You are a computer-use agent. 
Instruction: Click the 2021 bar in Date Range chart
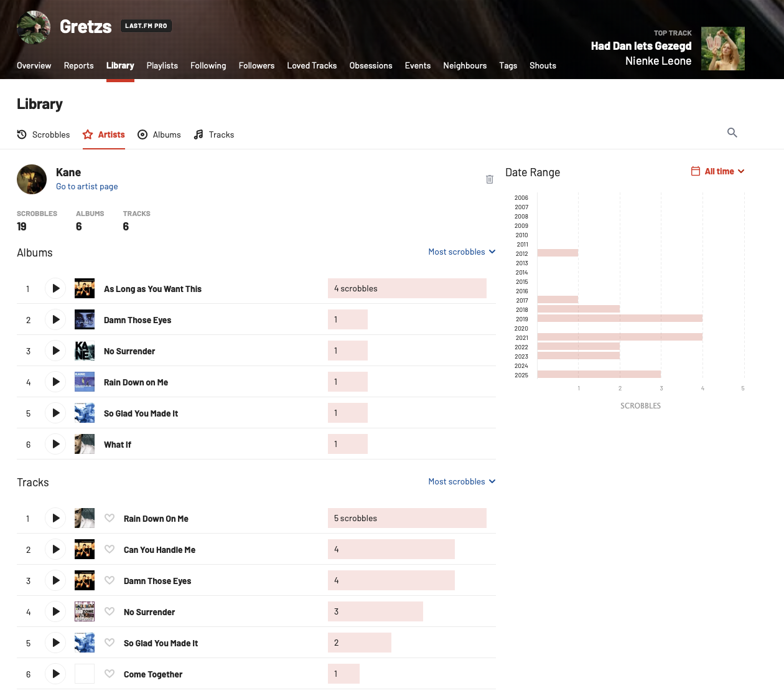[x=620, y=337]
